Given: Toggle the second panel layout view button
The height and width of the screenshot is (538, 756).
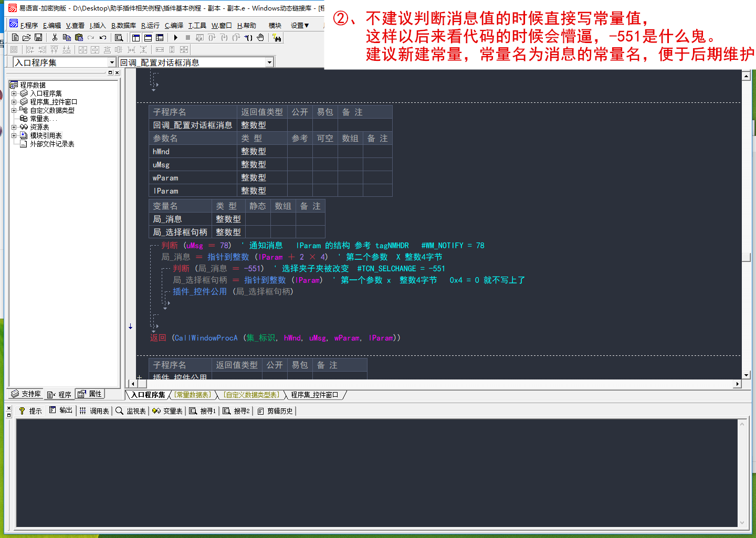Looking at the screenshot, I should (148, 38).
